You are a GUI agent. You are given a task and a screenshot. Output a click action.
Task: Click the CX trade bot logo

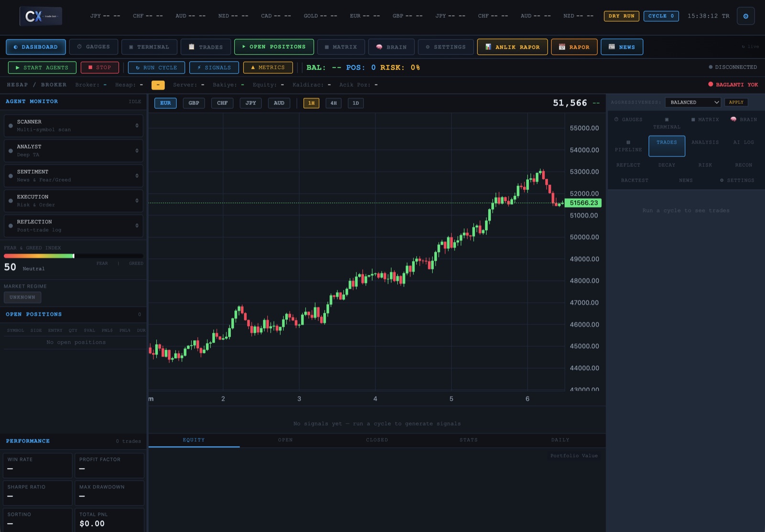pos(41,16)
